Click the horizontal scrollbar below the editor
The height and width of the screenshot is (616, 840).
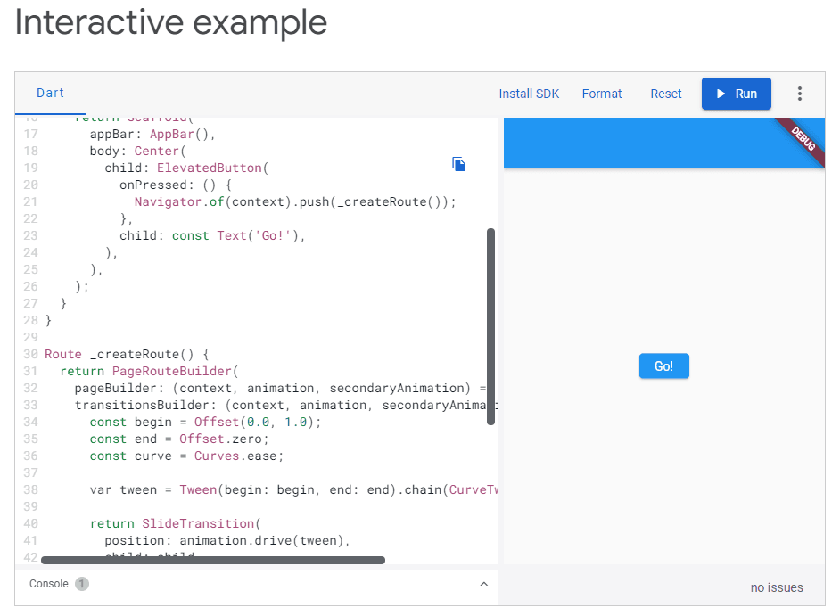click(x=214, y=560)
